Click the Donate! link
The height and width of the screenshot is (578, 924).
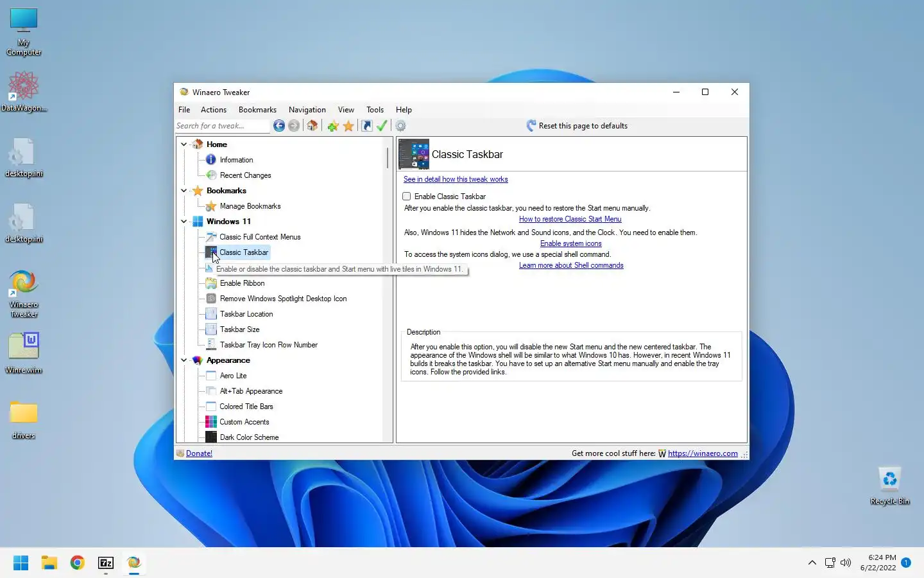point(199,453)
